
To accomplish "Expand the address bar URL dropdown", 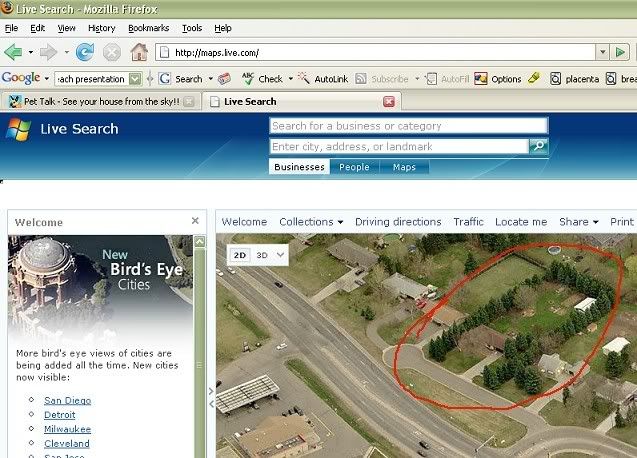I will (x=602, y=52).
